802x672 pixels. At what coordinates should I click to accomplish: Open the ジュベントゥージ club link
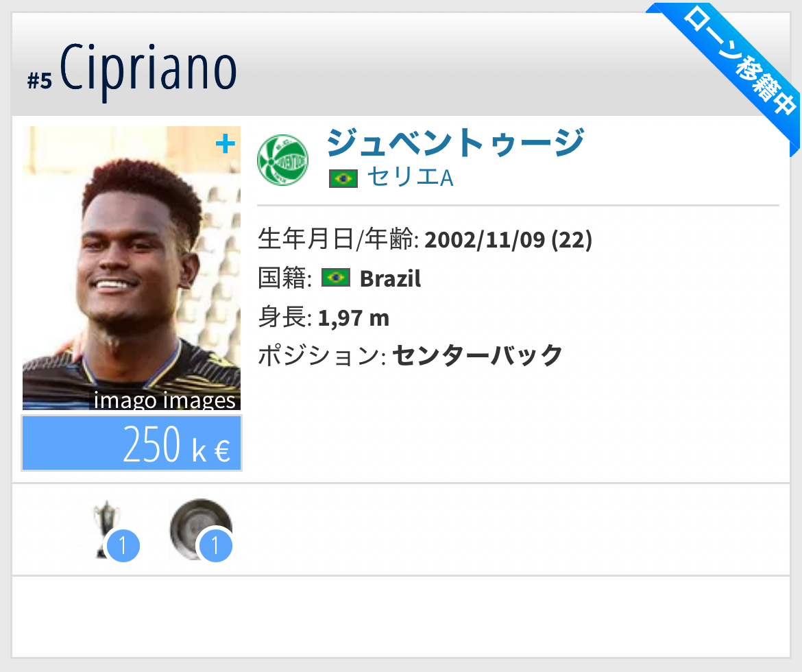pyautogui.click(x=454, y=143)
